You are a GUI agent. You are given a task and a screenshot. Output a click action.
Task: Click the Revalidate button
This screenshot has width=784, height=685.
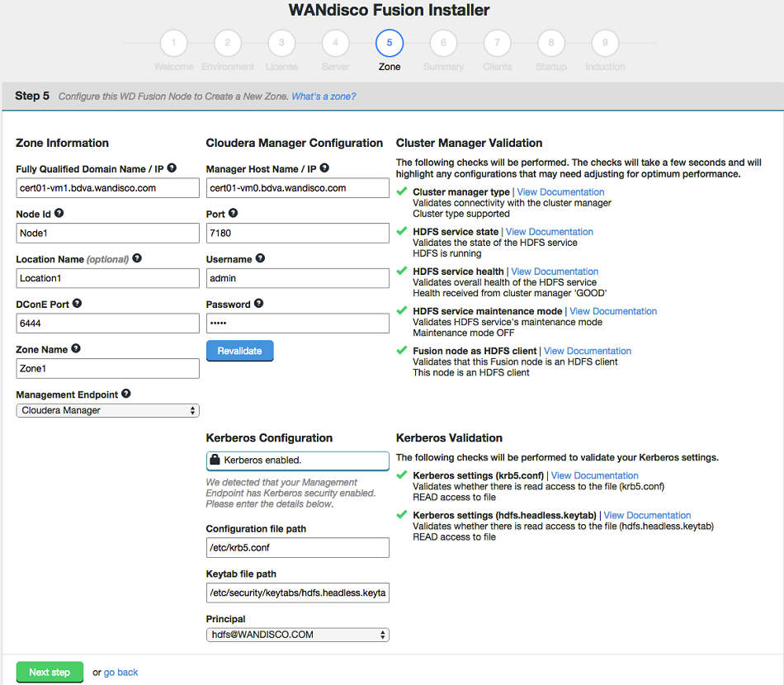point(239,351)
